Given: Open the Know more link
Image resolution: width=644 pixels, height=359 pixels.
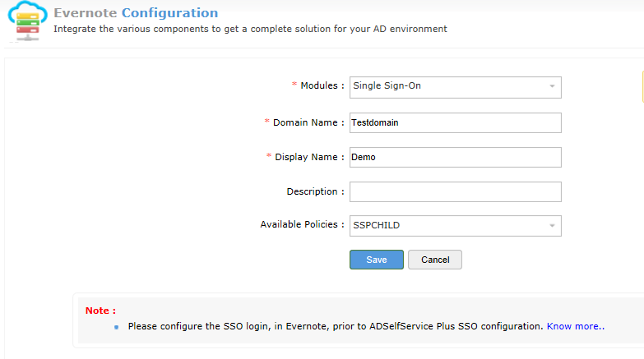Looking at the screenshot, I should click(x=575, y=326).
